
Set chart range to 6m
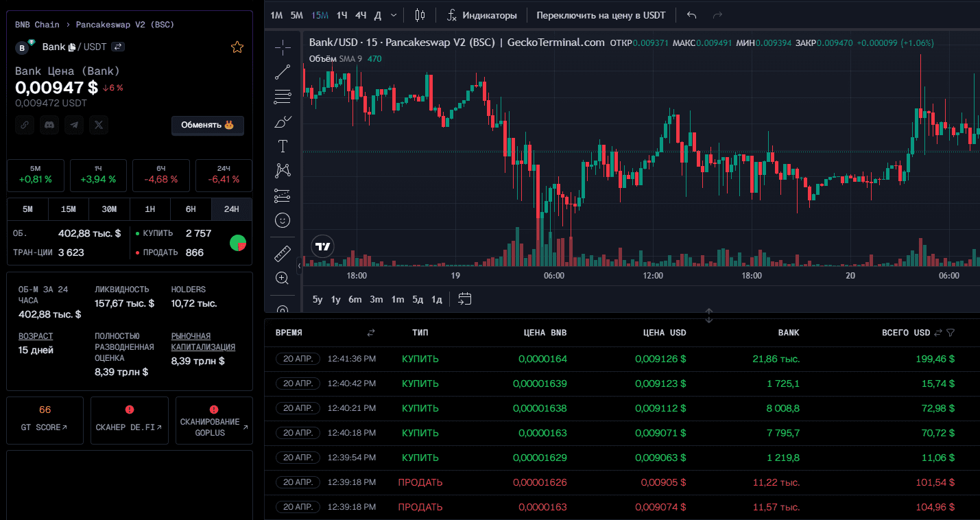tap(355, 299)
